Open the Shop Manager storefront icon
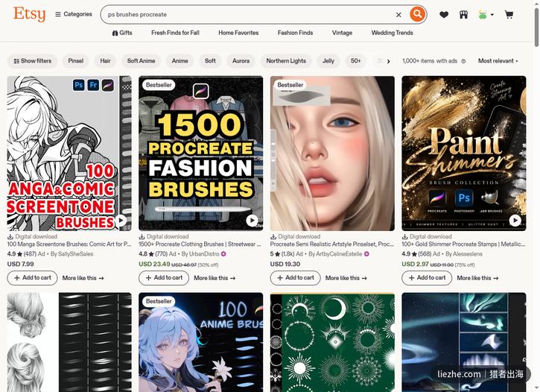 (x=463, y=14)
